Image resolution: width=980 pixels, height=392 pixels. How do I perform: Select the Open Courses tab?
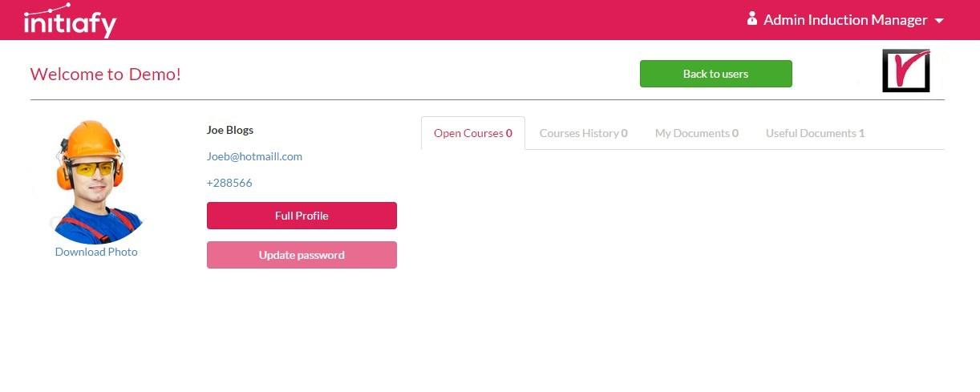coord(473,133)
